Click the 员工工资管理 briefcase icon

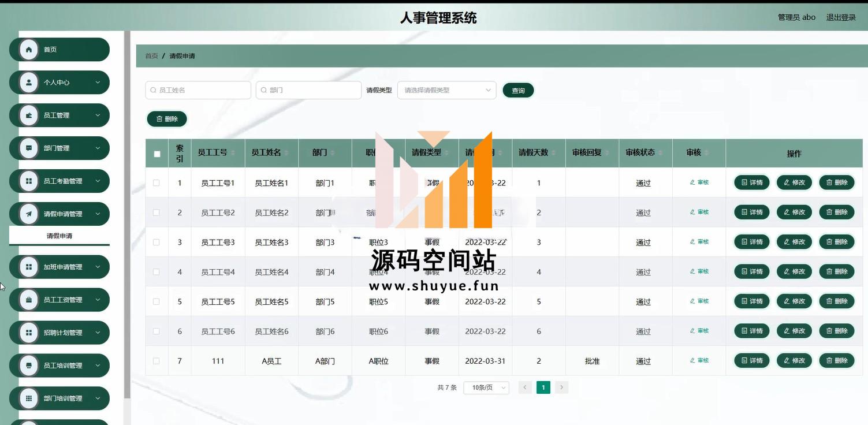(x=28, y=300)
